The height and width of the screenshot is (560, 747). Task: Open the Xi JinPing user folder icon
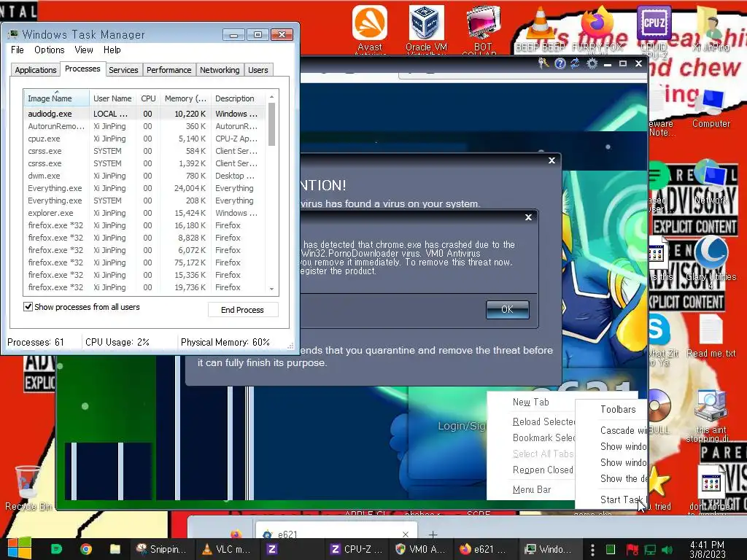(711, 28)
